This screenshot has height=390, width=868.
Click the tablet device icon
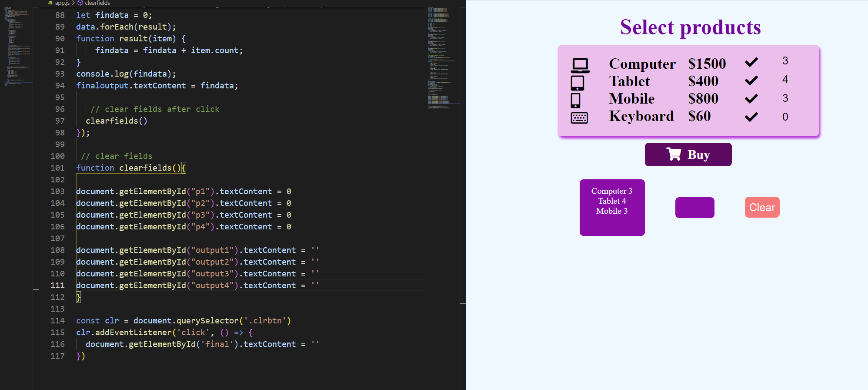pyautogui.click(x=578, y=83)
